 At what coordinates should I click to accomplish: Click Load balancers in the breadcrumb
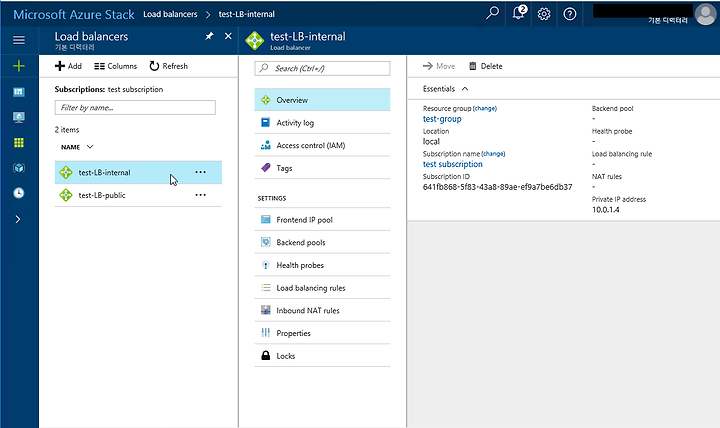coord(170,14)
